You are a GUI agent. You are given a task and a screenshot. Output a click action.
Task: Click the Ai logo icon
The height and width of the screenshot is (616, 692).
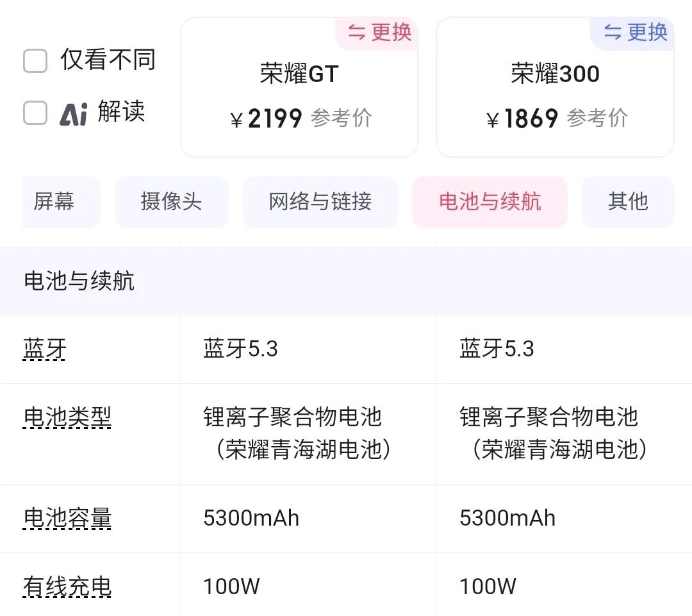tap(73, 113)
